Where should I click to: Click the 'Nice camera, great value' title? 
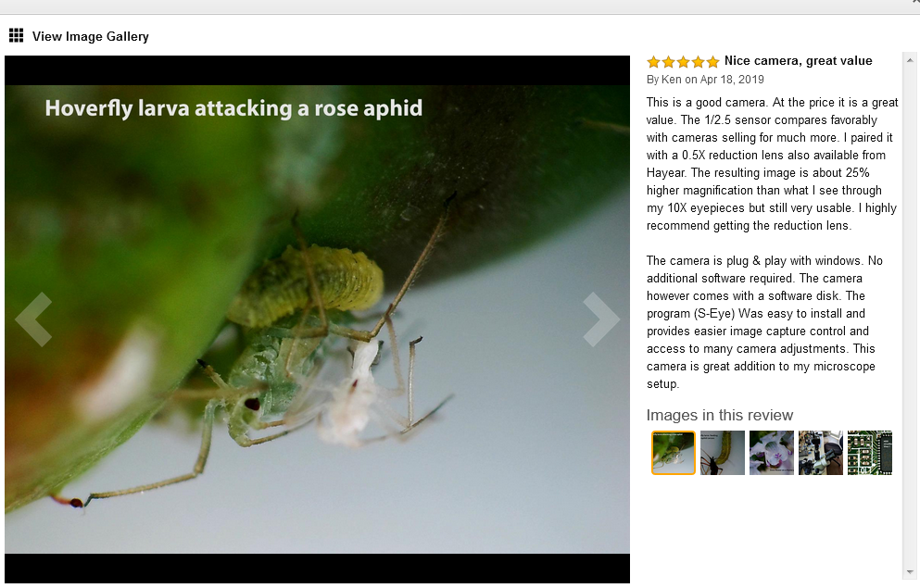coord(798,61)
